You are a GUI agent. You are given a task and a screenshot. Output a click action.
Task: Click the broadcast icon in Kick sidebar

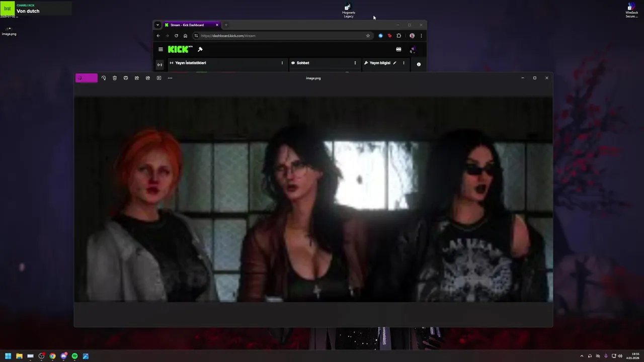(159, 64)
